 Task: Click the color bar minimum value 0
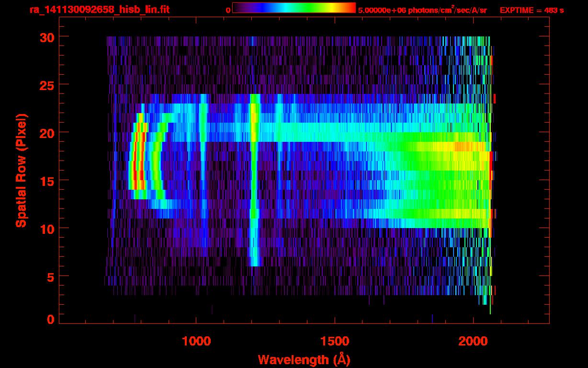(x=228, y=11)
